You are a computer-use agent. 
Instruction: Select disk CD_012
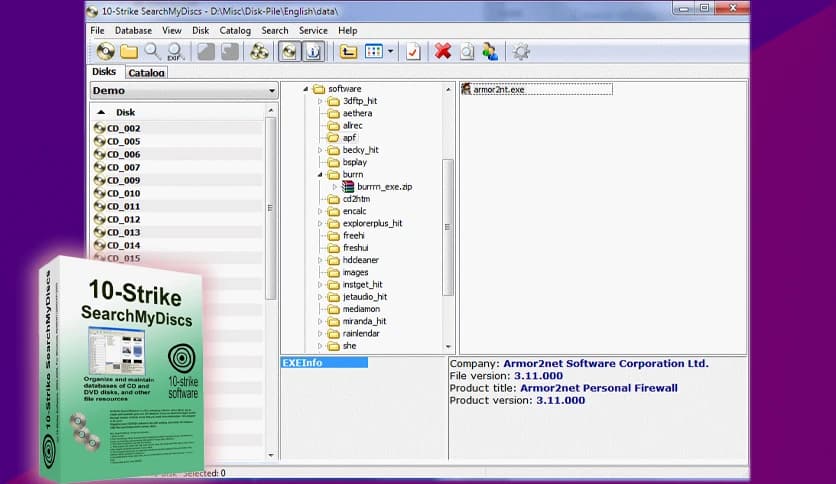[x=123, y=219]
